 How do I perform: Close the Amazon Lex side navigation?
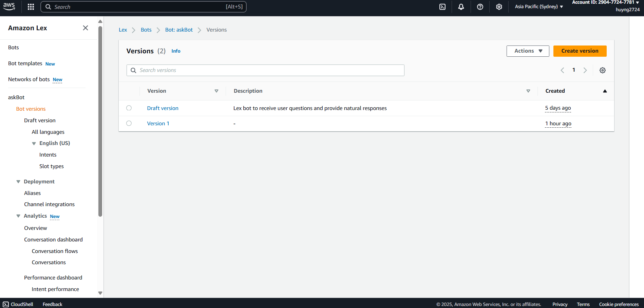point(86,28)
